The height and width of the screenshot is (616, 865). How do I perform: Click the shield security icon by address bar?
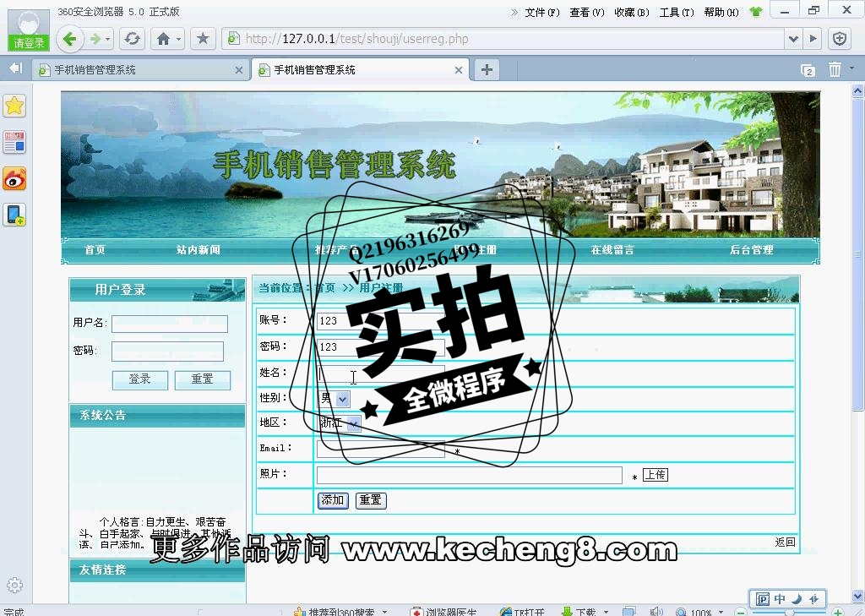tap(840, 39)
